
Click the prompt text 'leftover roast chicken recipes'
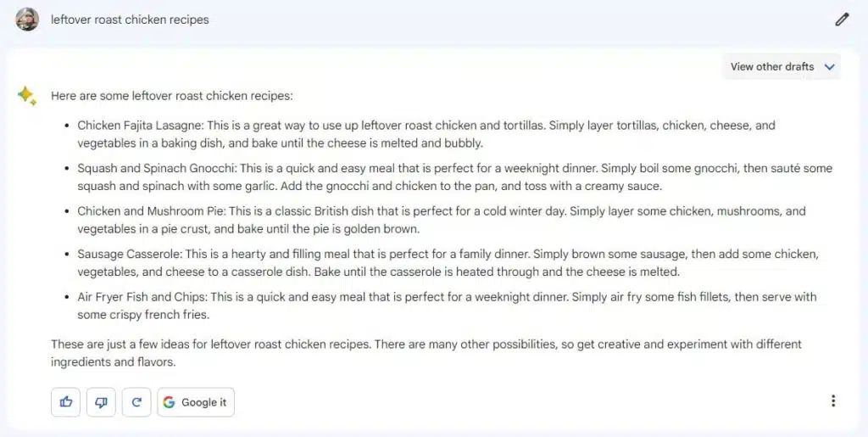[x=130, y=20]
